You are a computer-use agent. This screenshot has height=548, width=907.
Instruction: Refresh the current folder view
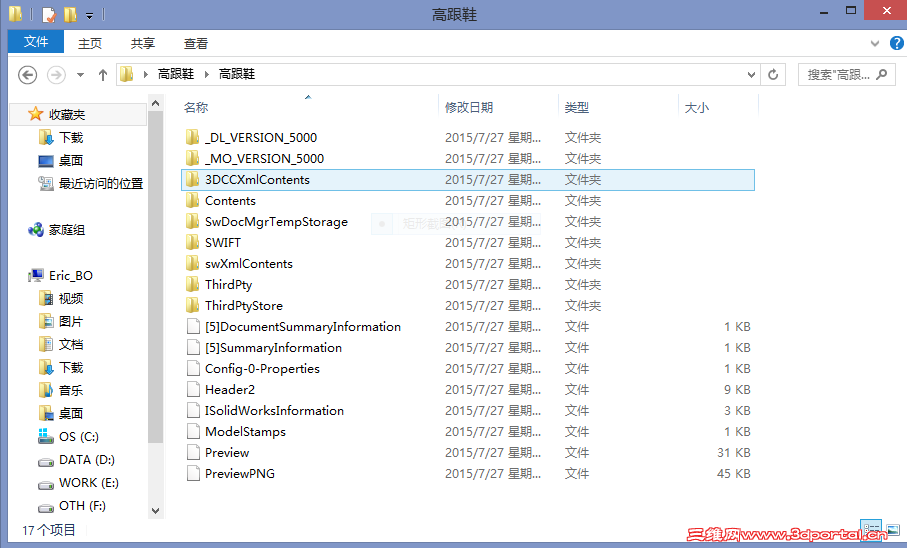[773, 75]
